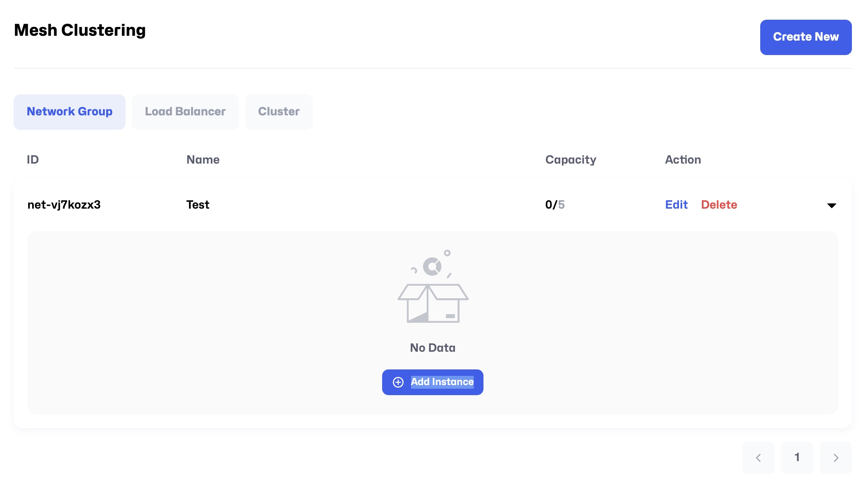868x488 pixels.
Task: Open the Cluster tab
Action: tap(279, 112)
